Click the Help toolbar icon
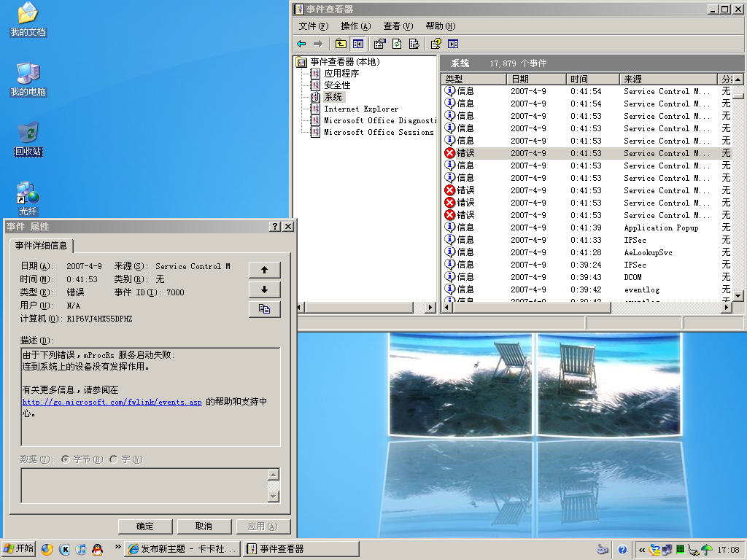 coord(436,44)
